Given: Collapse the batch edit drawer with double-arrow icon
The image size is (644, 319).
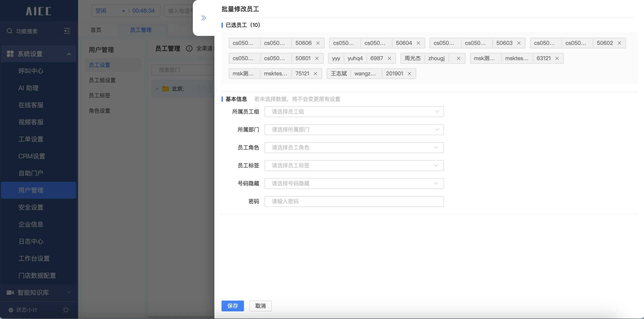Looking at the screenshot, I should coord(204,18).
